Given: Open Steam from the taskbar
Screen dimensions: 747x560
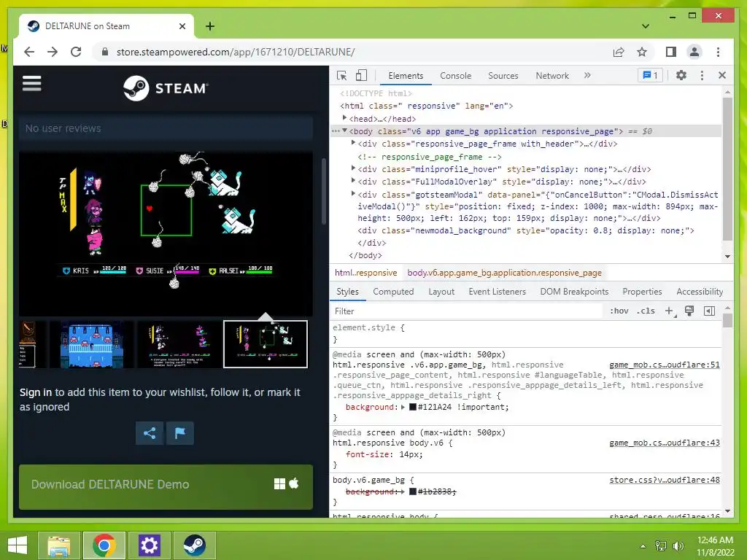Looking at the screenshot, I should coord(194,545).
